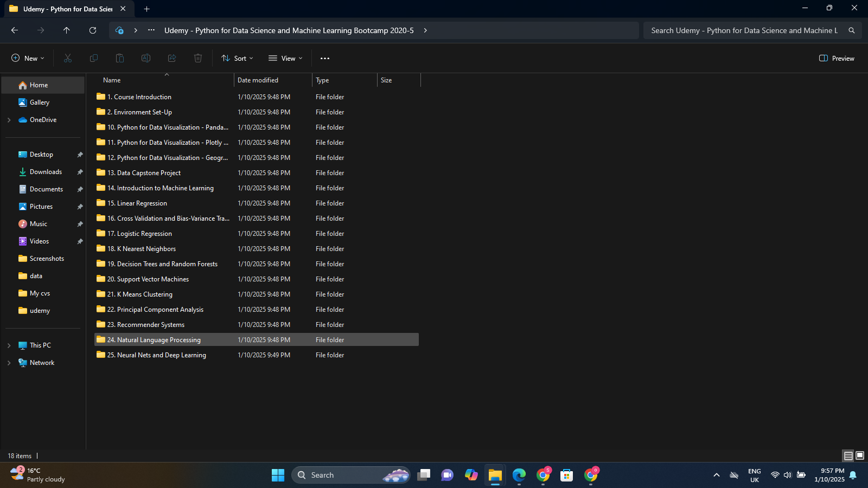Expand the This PC tree node
Screen dimensions: 868x488
click(x=9, y=345)
